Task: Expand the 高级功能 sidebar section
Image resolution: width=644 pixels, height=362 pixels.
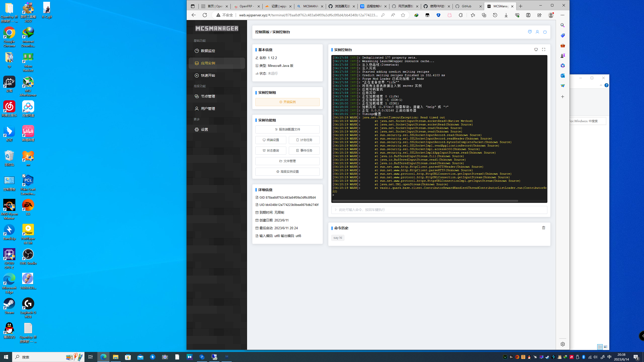Action: point(200,86)
